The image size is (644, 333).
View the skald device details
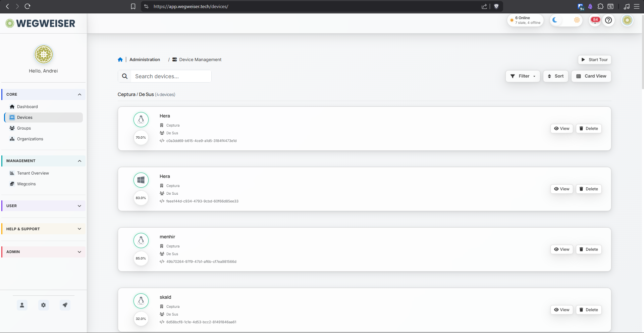pos(561,310)
